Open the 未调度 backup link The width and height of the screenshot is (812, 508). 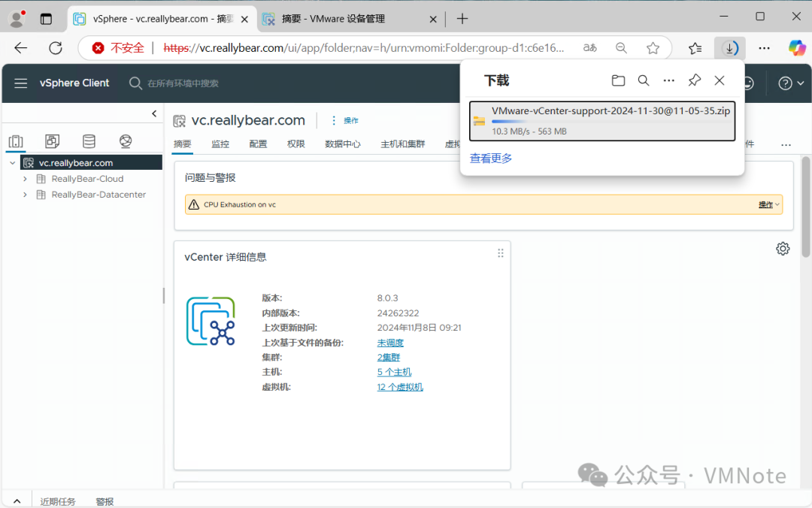(x=390, y=342)
